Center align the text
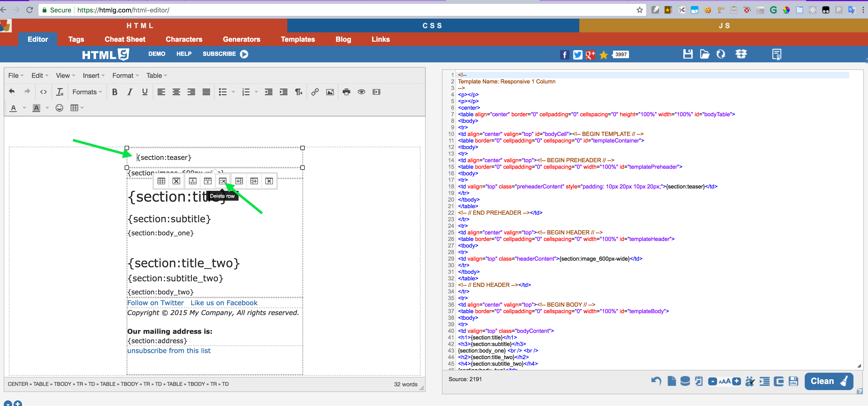The width and height of the screenshot is (868, 406). click(176, 92)
